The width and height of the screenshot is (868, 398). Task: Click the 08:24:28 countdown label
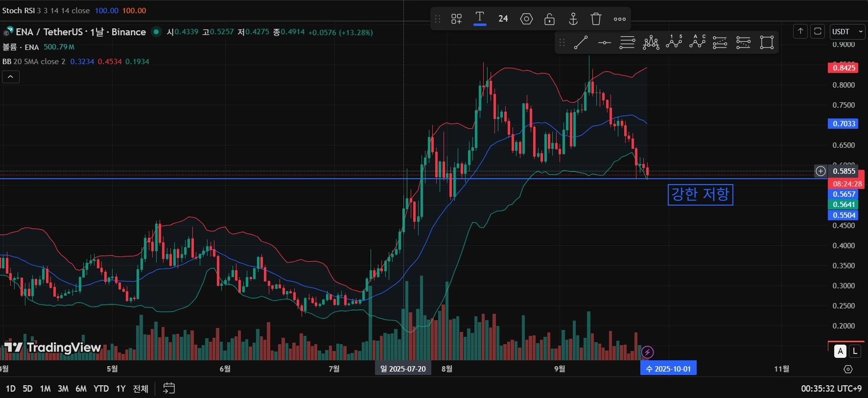coord(847,184)
